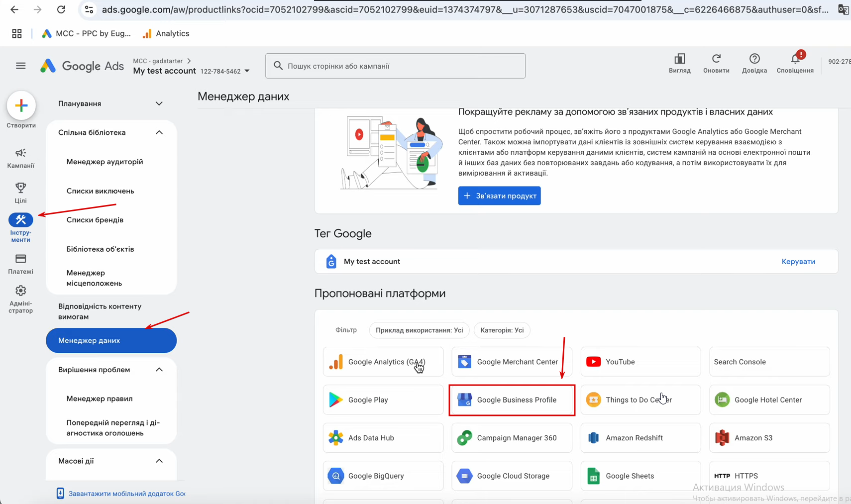
Task: Click Зв'язати продукт button
Action: (x=499, y=196)
